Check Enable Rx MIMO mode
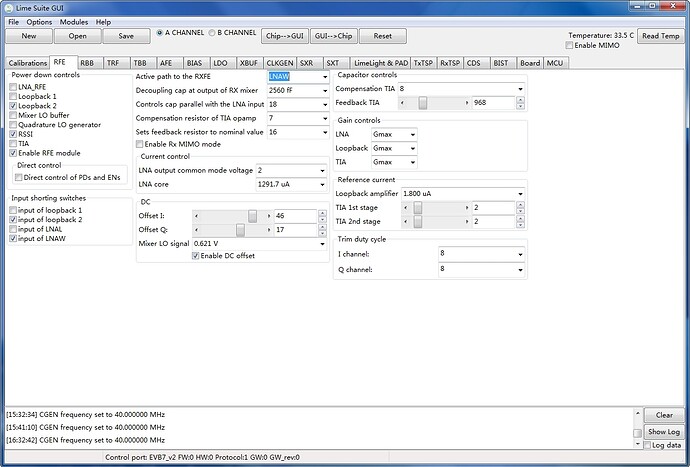690x467 pixels. point(140,144)
